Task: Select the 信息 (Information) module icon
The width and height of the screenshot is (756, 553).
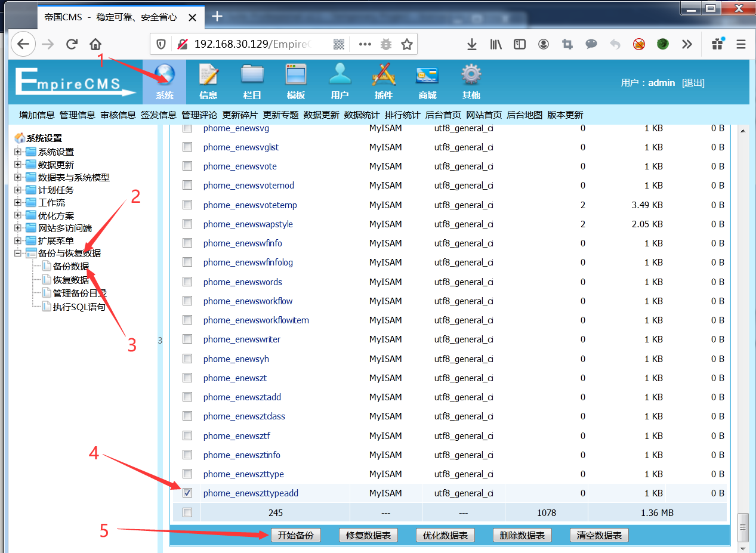Action: coord(208,81)
